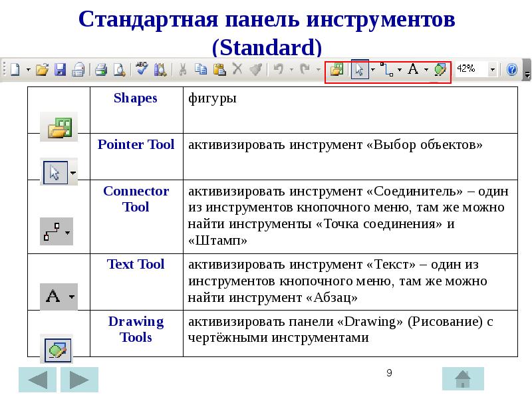Click the 'Connector Tool' label cell
The height and width of the screenshot is (399, 532).
tap(136, 217)
